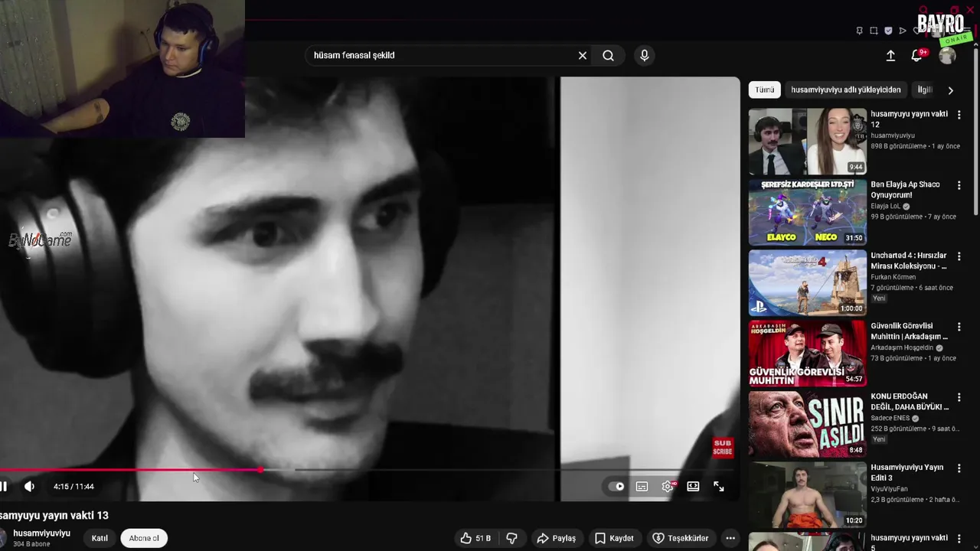The width and height of the screenshot is (980, 551).
Task: Select the Tümü filter chip
Action: tap(765, 90)
